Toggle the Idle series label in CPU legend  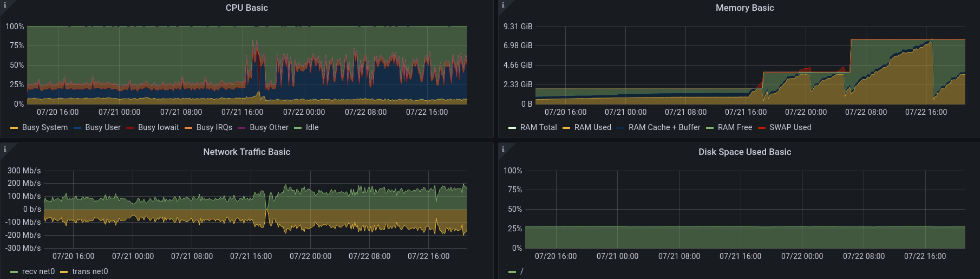click(x=312, y=127)
